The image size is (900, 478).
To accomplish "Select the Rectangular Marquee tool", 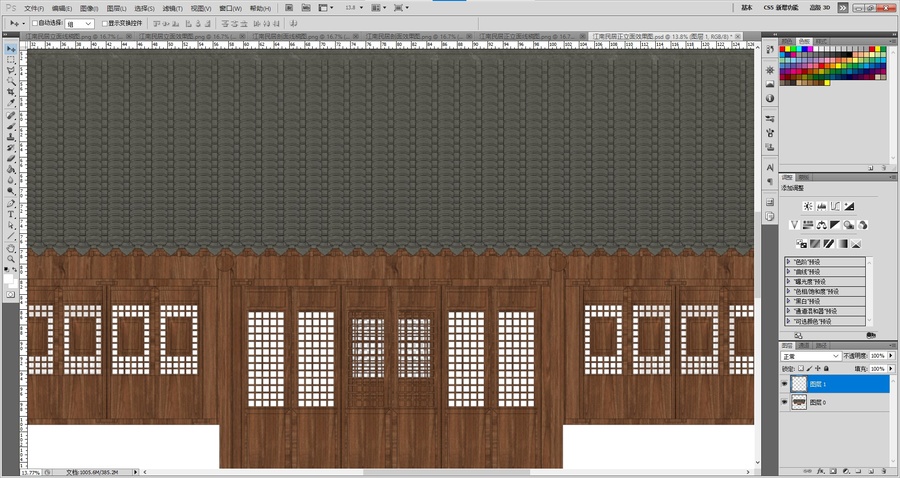I will click(x=11, y=60).
